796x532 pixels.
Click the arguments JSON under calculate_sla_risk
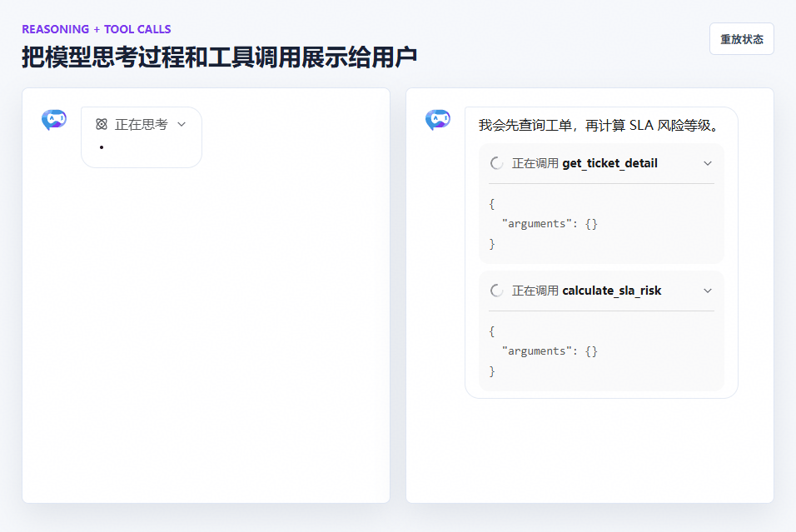543,351
